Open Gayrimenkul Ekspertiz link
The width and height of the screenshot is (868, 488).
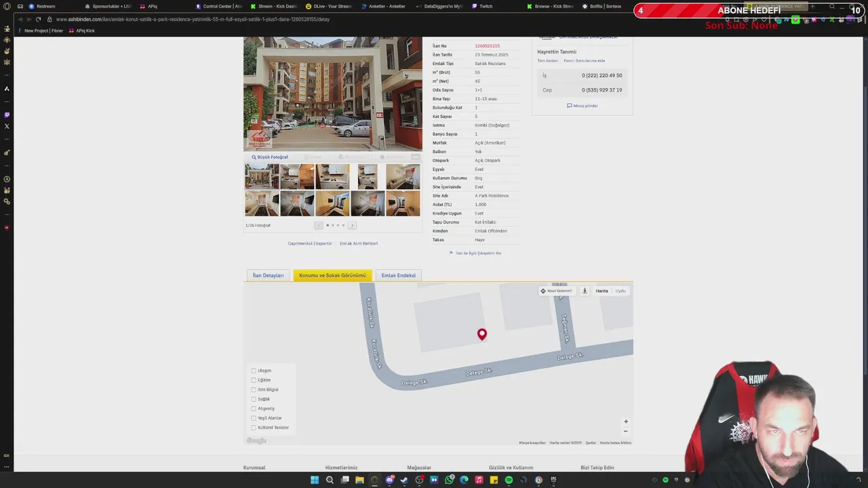tap(310, 243)
